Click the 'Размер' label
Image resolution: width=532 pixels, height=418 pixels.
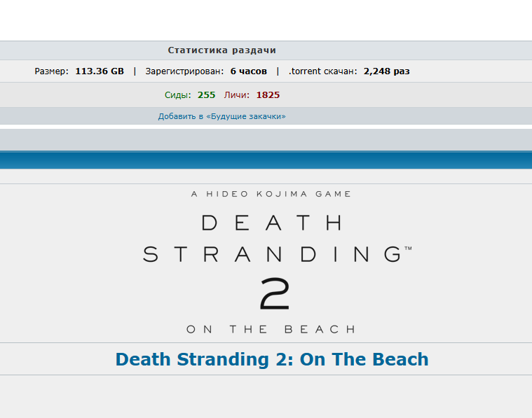pyautogui.click(x=51, y=71)
